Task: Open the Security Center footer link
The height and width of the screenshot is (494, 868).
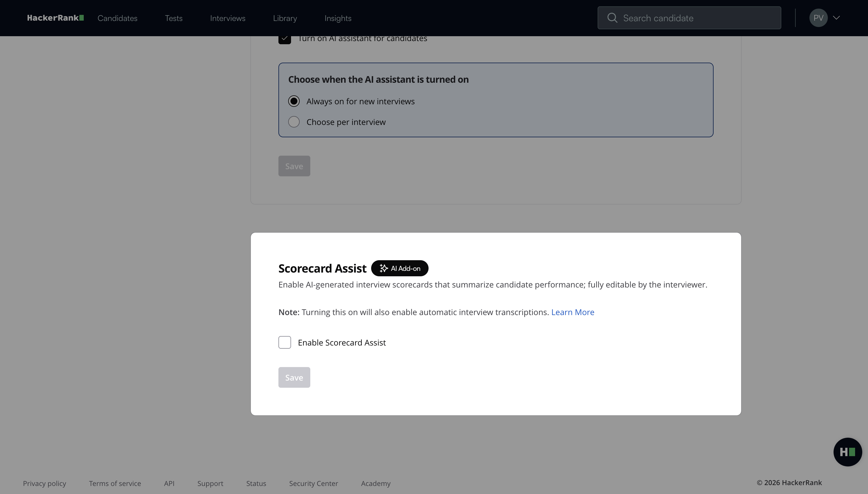Action: [313, 483]
